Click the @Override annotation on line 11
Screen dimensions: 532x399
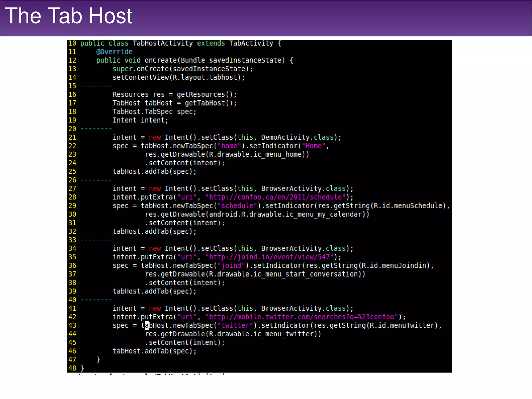(114, 52)
